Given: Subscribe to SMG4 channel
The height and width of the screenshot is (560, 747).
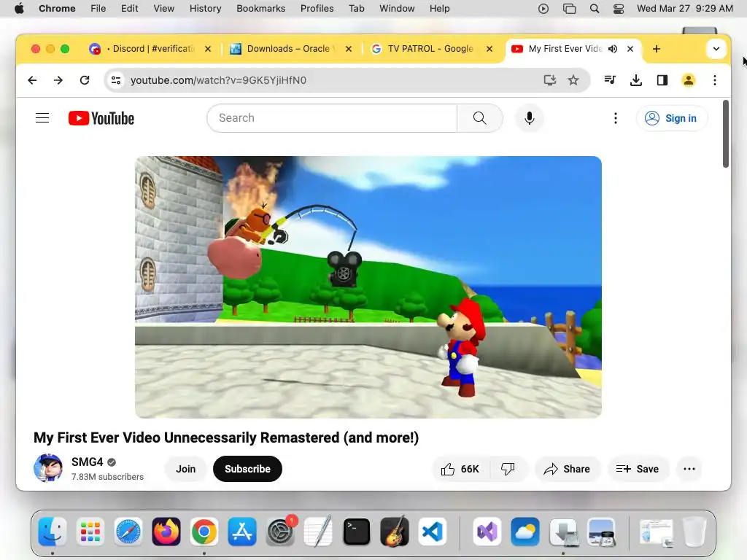Looking at the screenshot, I should click(x=248, y=469).
